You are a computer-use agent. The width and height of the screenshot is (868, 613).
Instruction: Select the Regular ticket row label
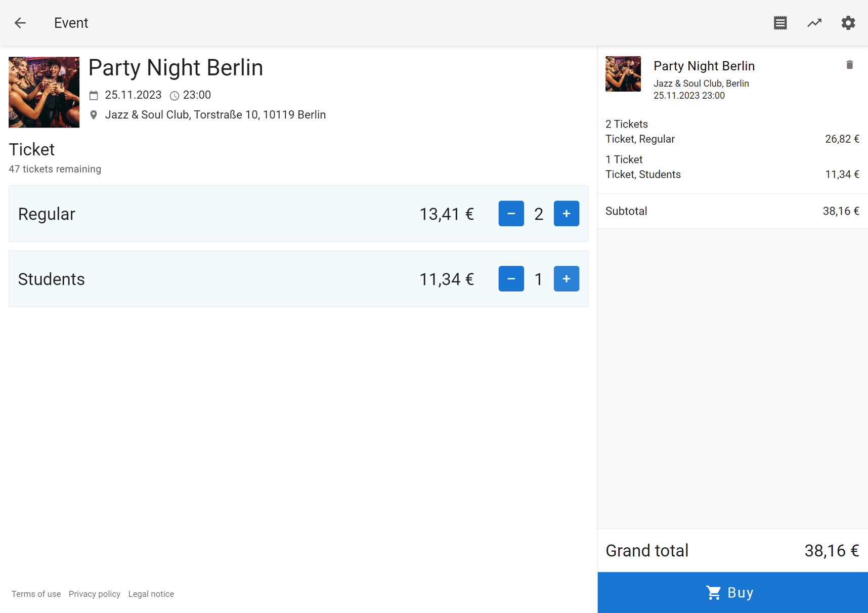pos(47,214)
